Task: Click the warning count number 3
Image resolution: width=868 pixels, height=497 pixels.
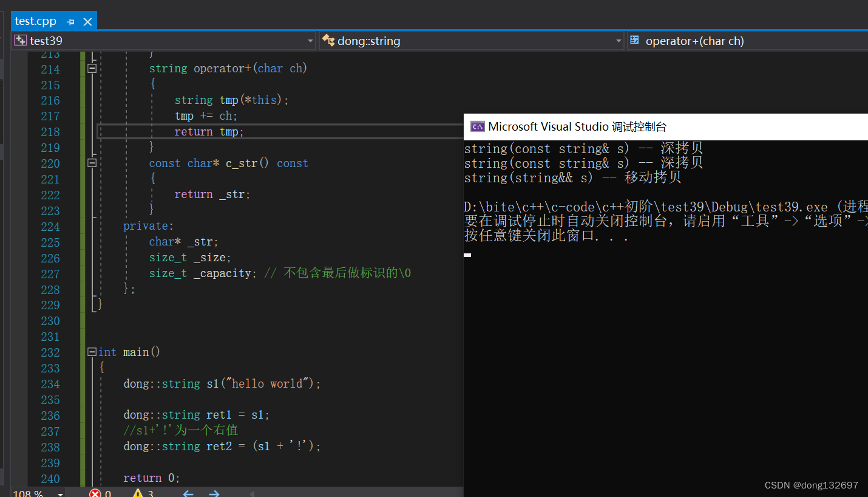Action: coord(151,494)
